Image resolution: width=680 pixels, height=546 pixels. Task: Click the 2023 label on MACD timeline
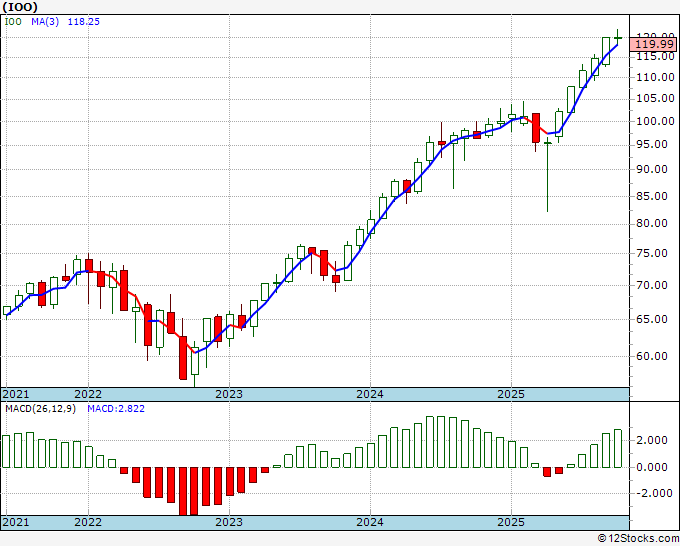click(x=229, y=522)
